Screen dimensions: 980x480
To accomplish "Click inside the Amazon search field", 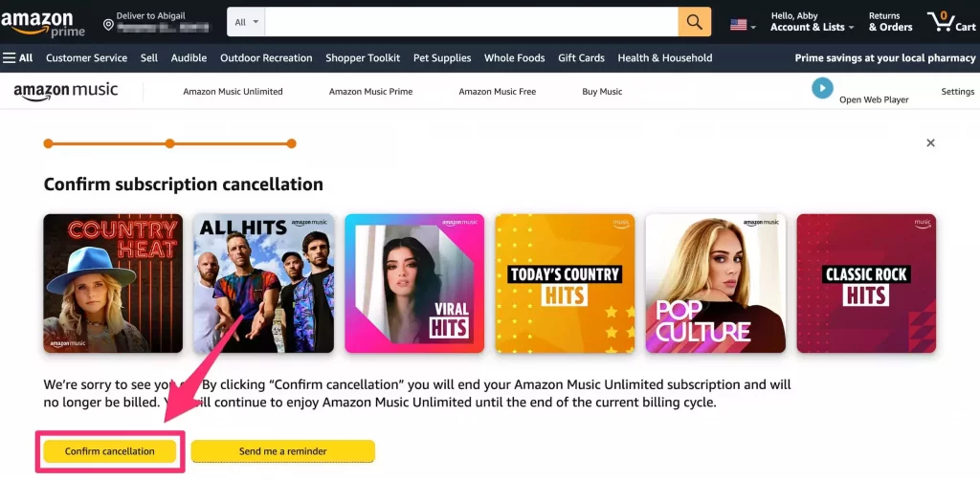I will [471, 22].
